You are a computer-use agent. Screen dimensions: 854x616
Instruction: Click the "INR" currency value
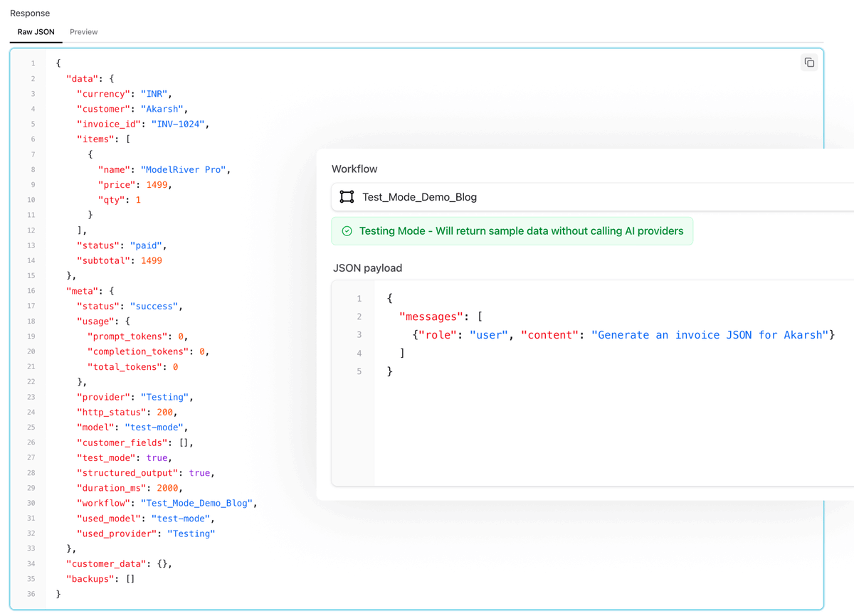pyautogui.click(x=154, y=94)
